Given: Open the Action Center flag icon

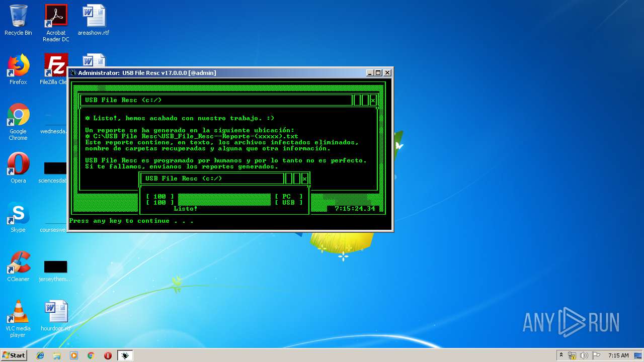Looking at the screenshot, I should 596,355.
